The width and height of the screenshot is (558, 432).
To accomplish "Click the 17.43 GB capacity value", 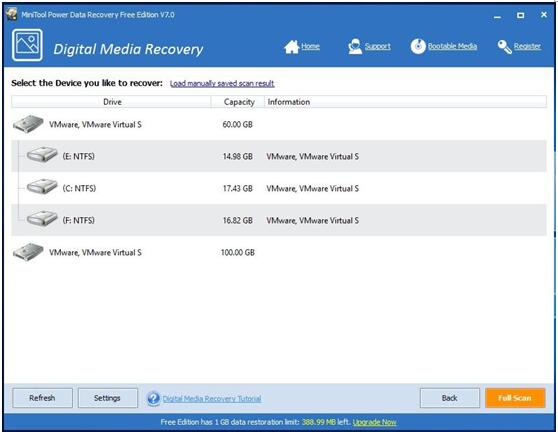I will (x=238, y=188).
